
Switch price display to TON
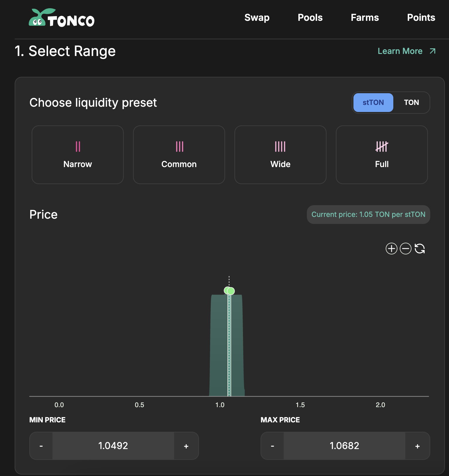(411, 103)
